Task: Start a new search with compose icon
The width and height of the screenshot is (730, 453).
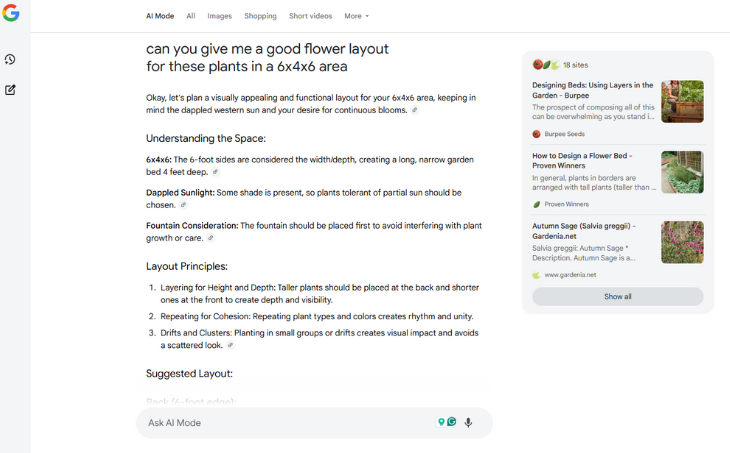Action: 10,90
